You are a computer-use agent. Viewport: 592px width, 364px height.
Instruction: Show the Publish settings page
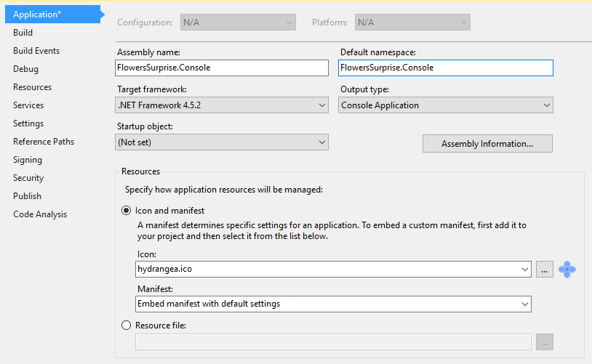(27, 196)
